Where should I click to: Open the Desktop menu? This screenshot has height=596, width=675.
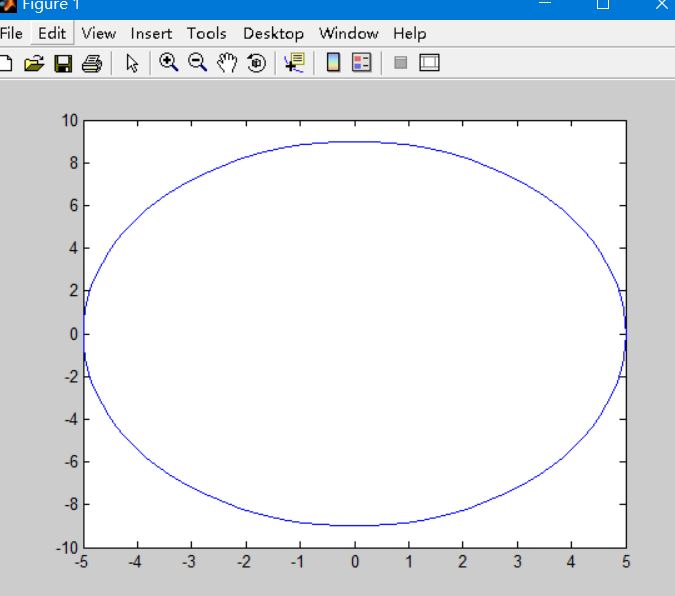tap(273, 34)
